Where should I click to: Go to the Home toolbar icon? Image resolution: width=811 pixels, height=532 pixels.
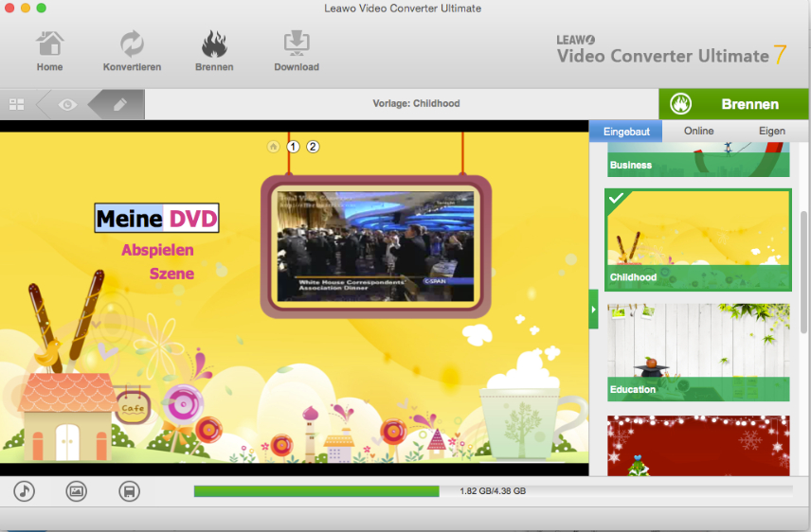point(49,51)
